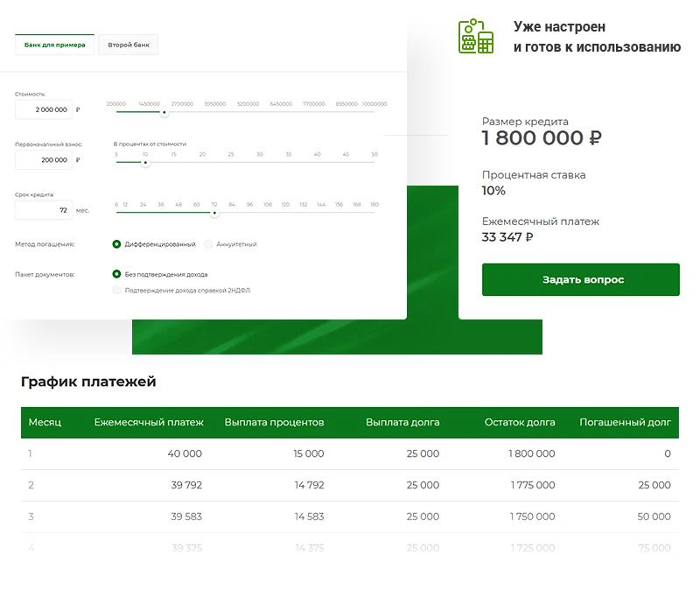The image size is (700, 604).
Task: Click the Срок кредита months input
Action: coord(44,210)
